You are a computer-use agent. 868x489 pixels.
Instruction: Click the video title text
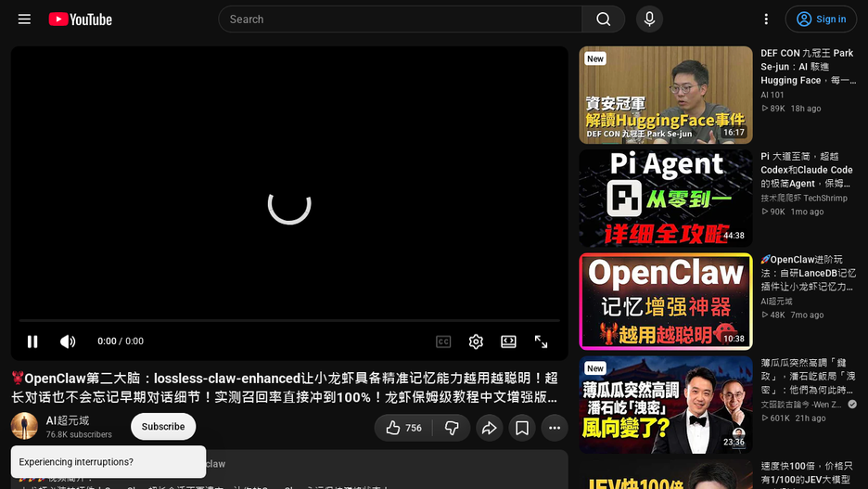[x=285, y=388]
